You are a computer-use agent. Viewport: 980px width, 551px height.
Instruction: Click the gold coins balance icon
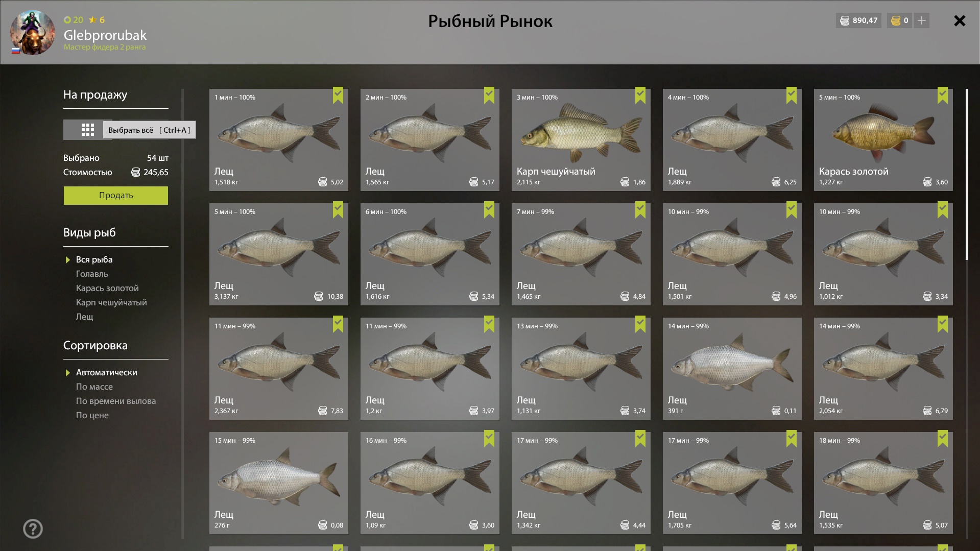tap(895, 20)
